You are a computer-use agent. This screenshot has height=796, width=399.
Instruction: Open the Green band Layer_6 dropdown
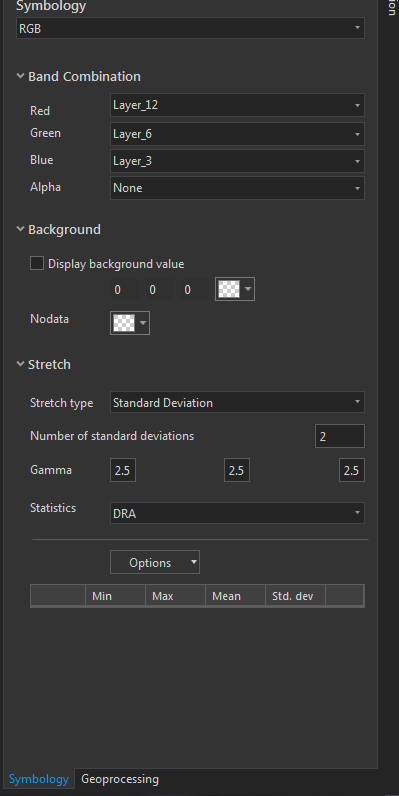[237, 134]
